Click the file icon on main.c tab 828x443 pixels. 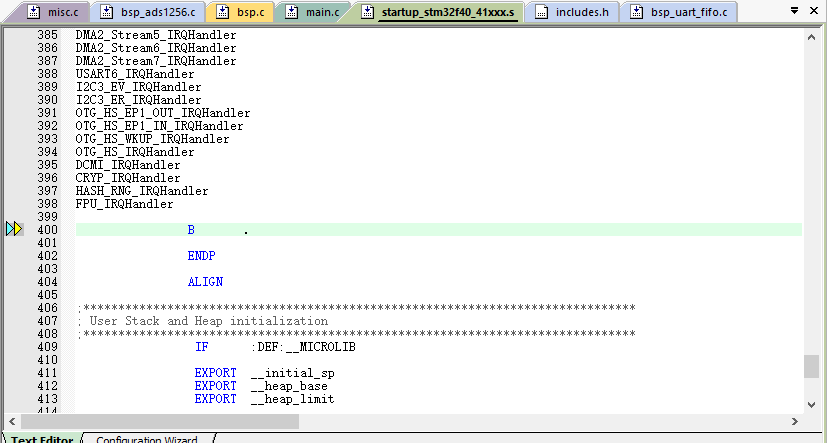[x=291, y=12]
